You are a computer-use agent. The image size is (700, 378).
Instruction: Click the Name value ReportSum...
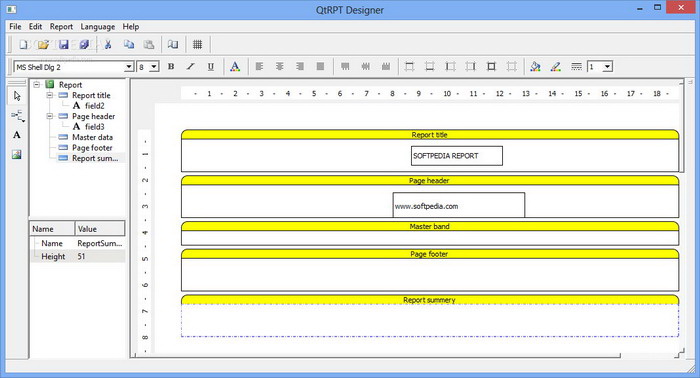[x=100, y=243]
